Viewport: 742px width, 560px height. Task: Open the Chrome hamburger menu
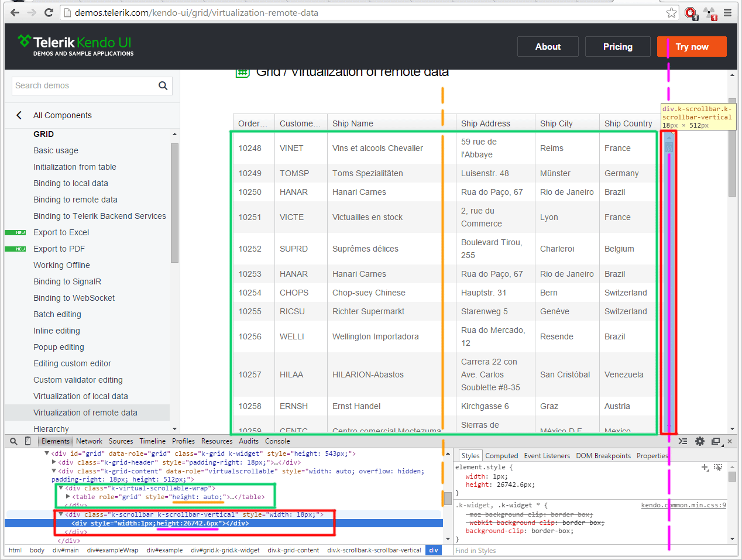pos(727,12)
